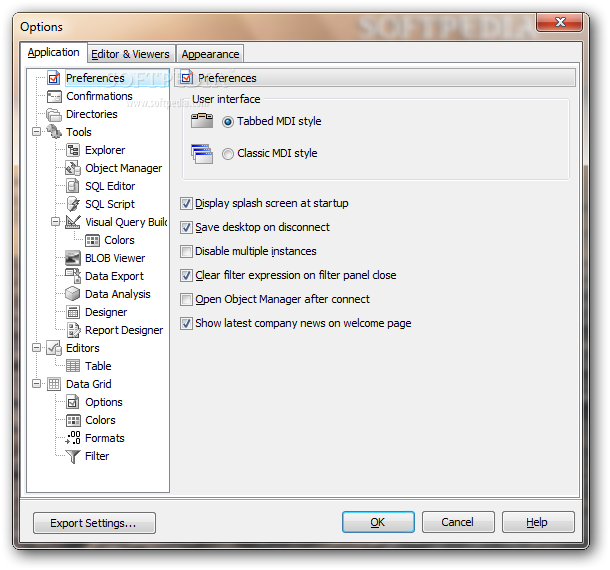Collapse the Tools tree node
This screenshot has height=570, width=610.
tap(37, 132)
